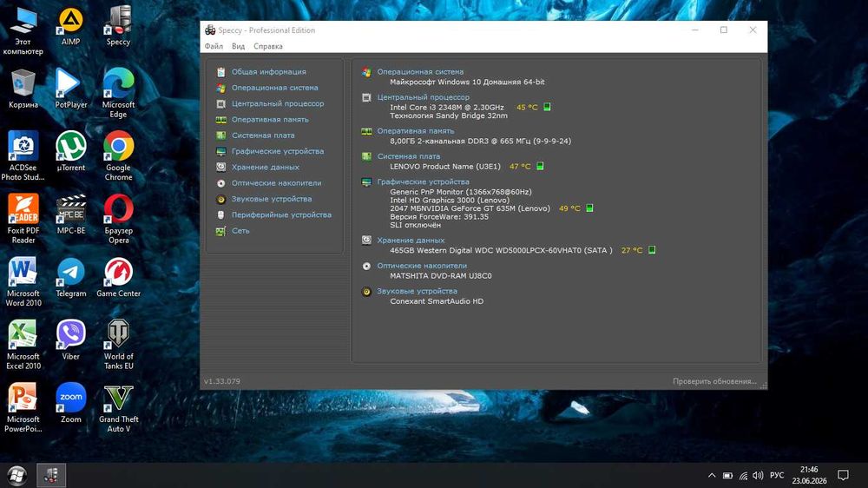Click Системная плата sidebar icon
The width and height of the screenshot is (868, 488).
[x=220, y=135]
